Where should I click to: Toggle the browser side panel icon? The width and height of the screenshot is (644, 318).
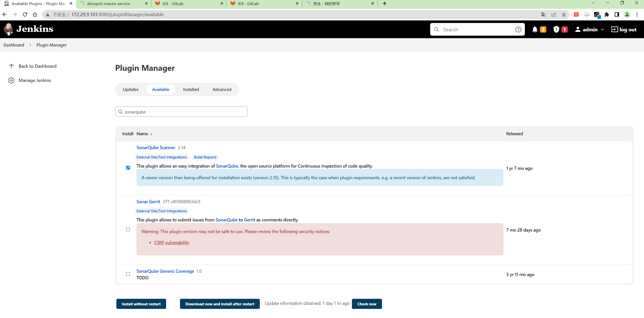pyautogui.click(x=617, y=14)
